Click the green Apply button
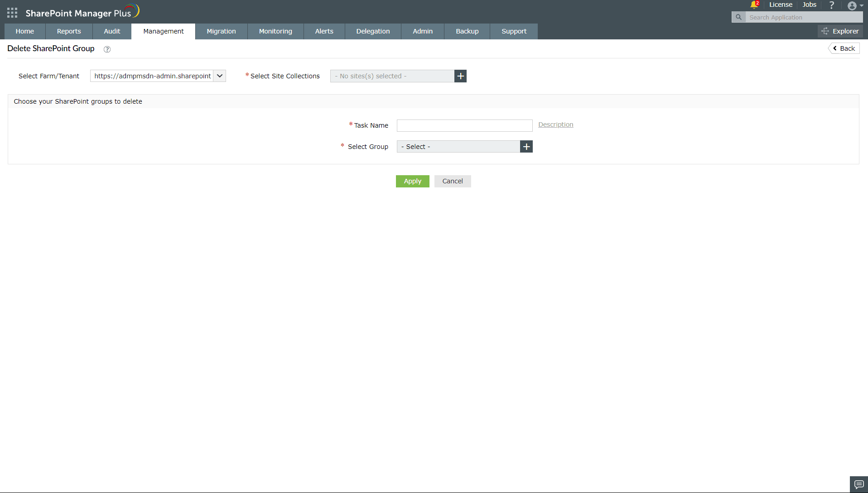Image resolution: width=868 pixels, height=493 pixels. click(413, 181)
